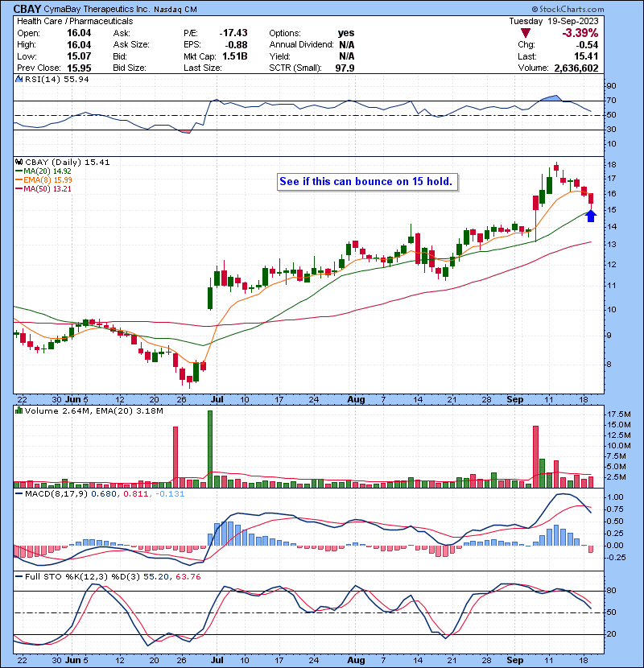Click the Last price 15.41 in the header
This screenshot has height=668, width=644.
click(586, 56)
